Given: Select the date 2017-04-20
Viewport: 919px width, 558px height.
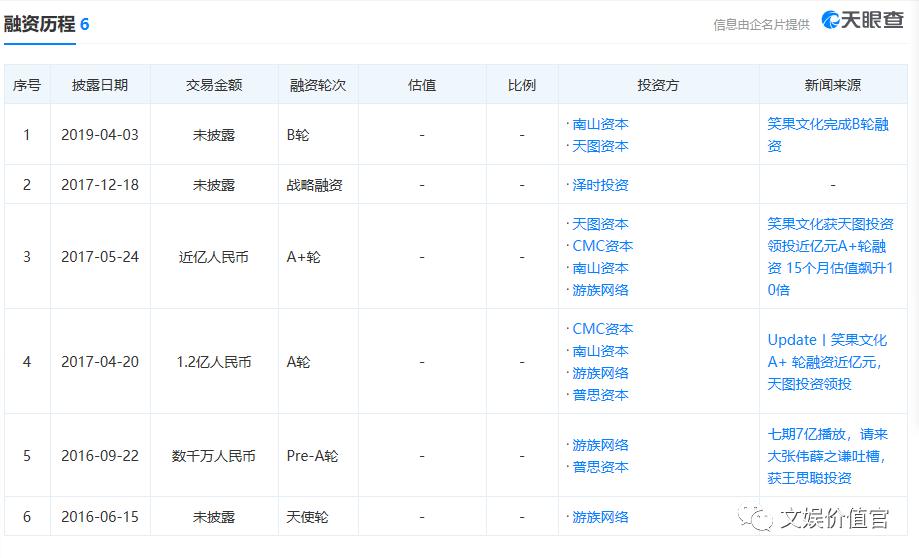Looking at the screenshot, I should [x=100, y=362].
